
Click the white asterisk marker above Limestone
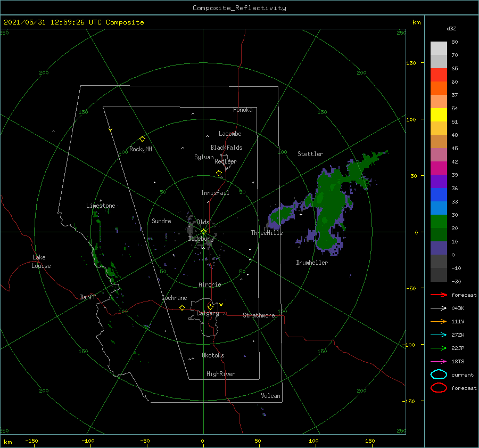click(101, 201)
